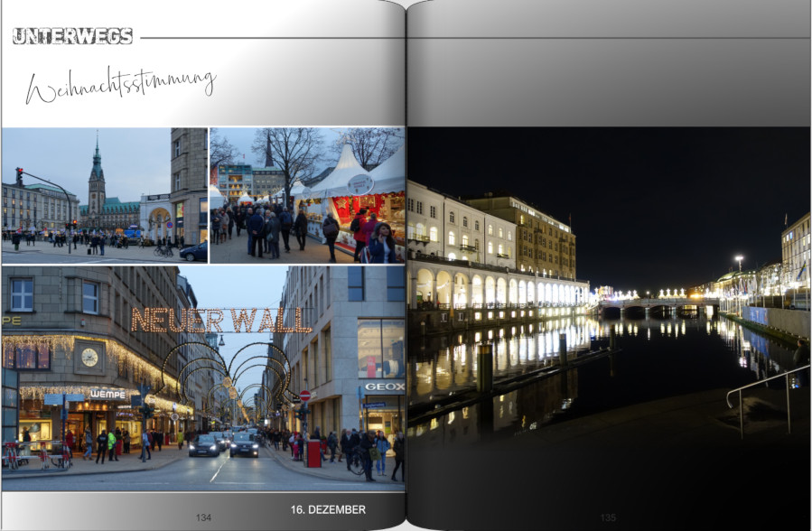The height and width of the screenshot is (531, 812).
Task: Click the Alster arcades night photo
Action: pyautogui.click(x=609, y=329)
